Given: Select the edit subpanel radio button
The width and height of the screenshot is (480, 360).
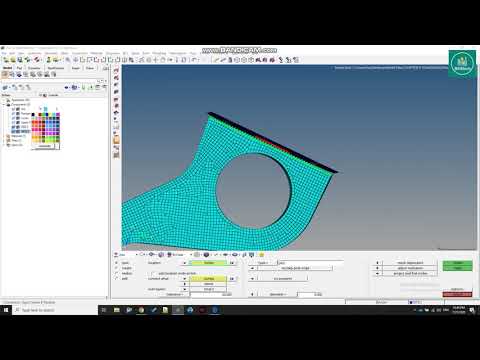Looking at the screenshot, I should click(x=116, y=278).
